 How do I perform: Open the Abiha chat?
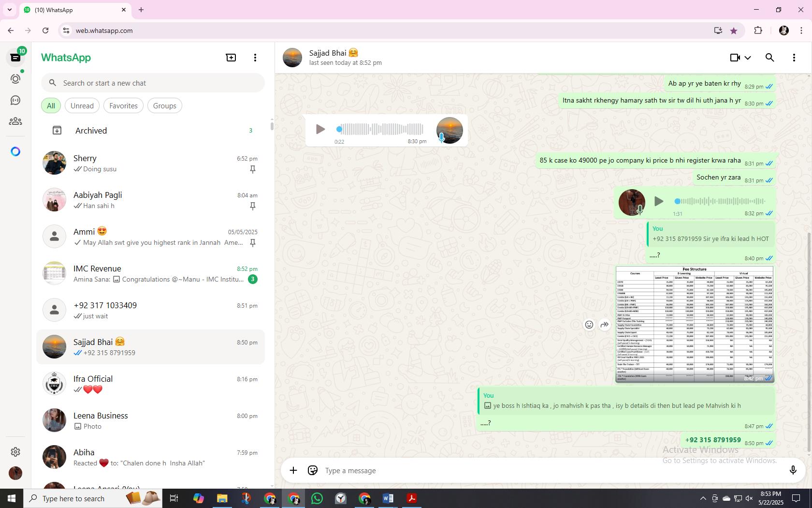[x=151, y=457]
